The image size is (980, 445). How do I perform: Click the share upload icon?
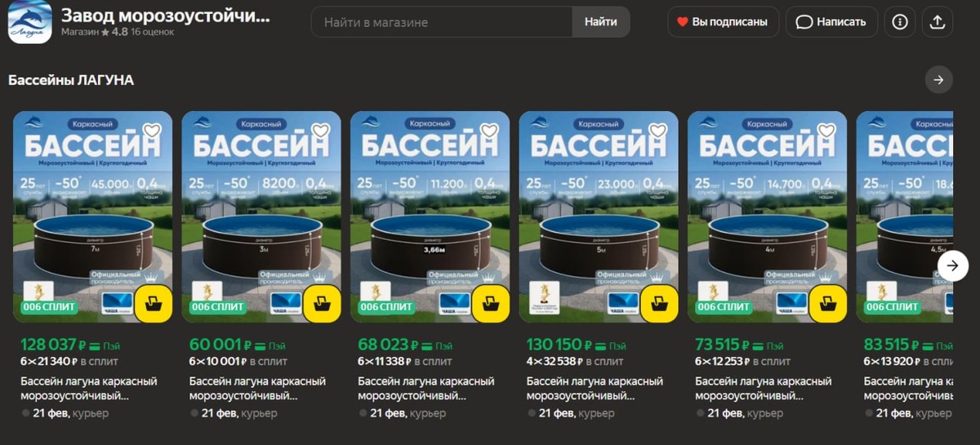(x=938, y=22)
